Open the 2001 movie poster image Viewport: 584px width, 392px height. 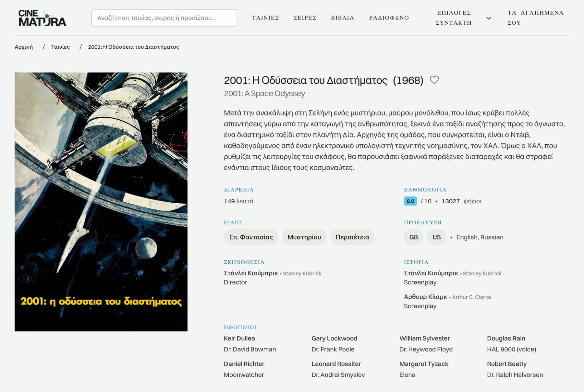(101, 202)
